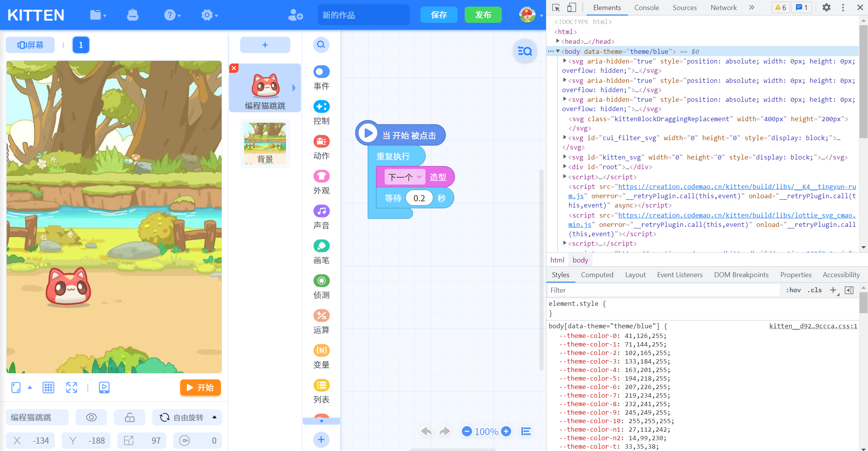
Task: Zoom in the workspace with plus button
Action: point(506,431)
